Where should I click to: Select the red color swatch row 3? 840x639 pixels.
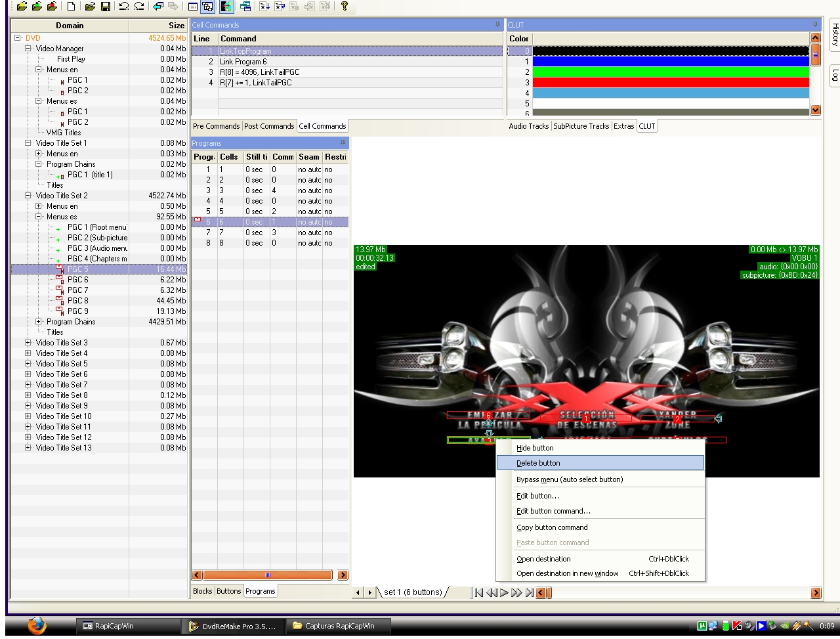click(671, 83)
